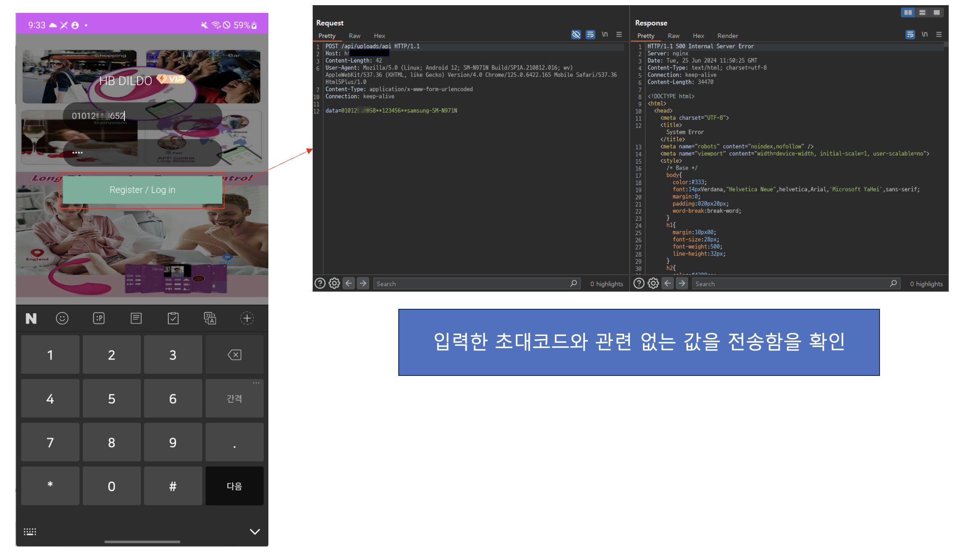The height and width of the screenshot is (560, 966).
Task: Open Request panel hamburger options menu
Action: (x=619, y=35)
